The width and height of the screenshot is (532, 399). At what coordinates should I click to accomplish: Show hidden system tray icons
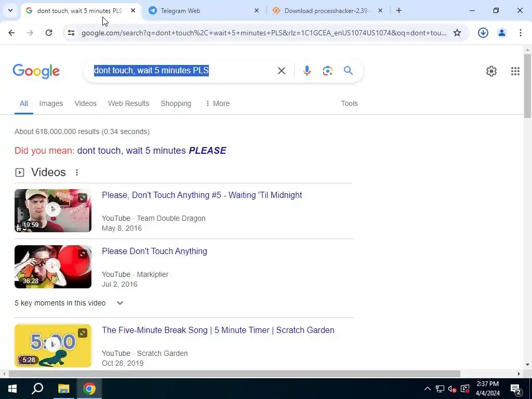pyautogui.click(x=427, y=389)
